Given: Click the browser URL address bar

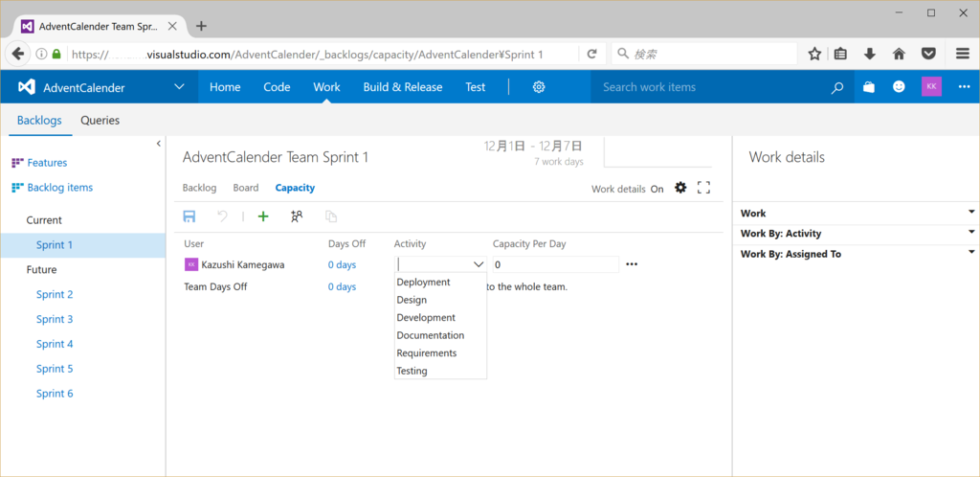Looking at the screenshot, I should tap(323, 55).
